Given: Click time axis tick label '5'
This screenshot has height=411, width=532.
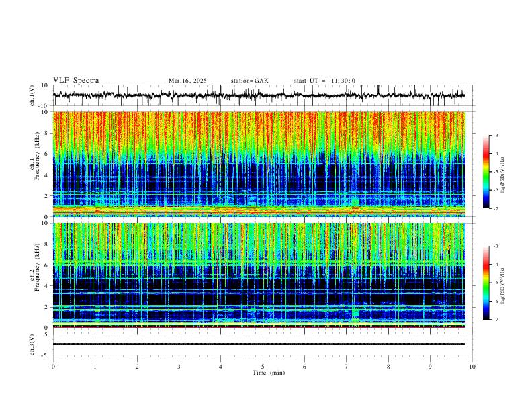Looking at the screenshot, I should pos(263,367).
